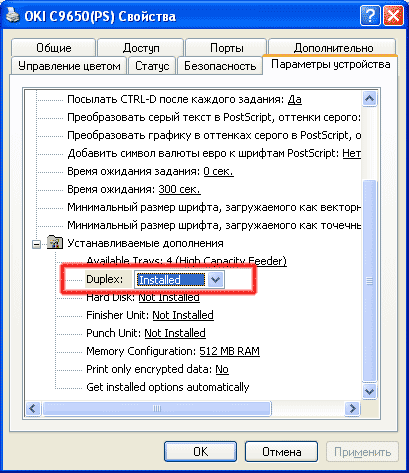The image size is (409, 473).
Task: Click the printer icon in title bar
Action: point(13,15)
